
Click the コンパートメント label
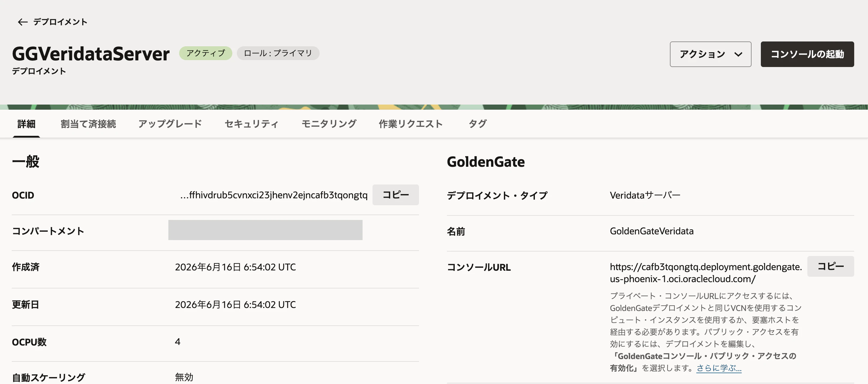(48, 231)
